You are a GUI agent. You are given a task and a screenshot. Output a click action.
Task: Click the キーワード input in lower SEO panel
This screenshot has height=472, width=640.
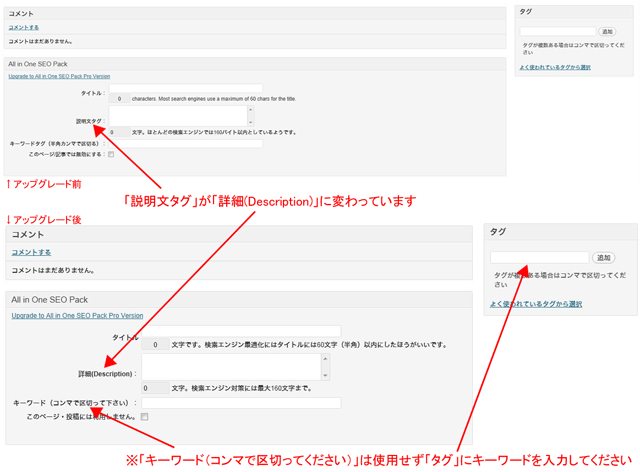(x=241, y=403)
